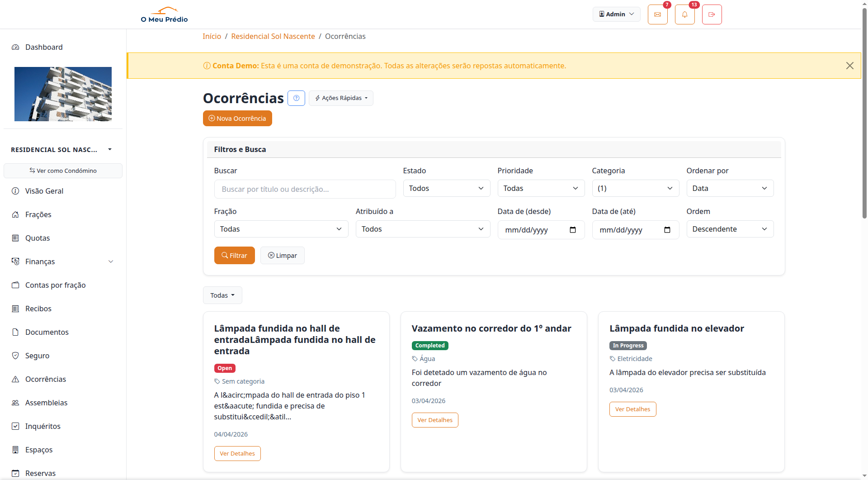This screenshot has height=480, width=868.
Task: Click the building photo thumbnail
Action: [63, 94]
